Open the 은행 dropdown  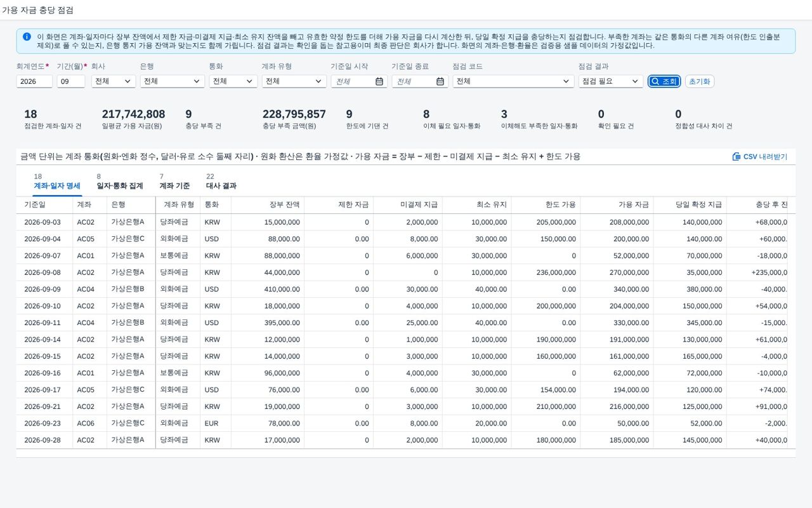click(172, 81)
